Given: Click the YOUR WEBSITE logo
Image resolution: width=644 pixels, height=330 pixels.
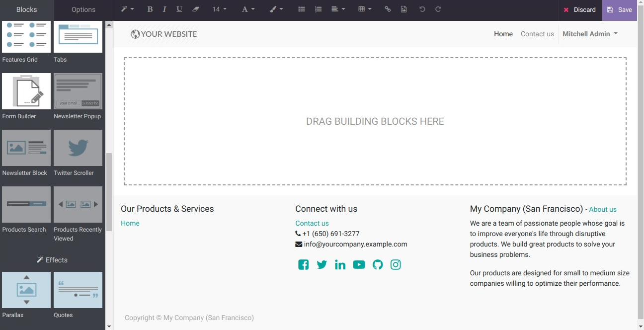Looking at the screenshot, I should [163, 34].
